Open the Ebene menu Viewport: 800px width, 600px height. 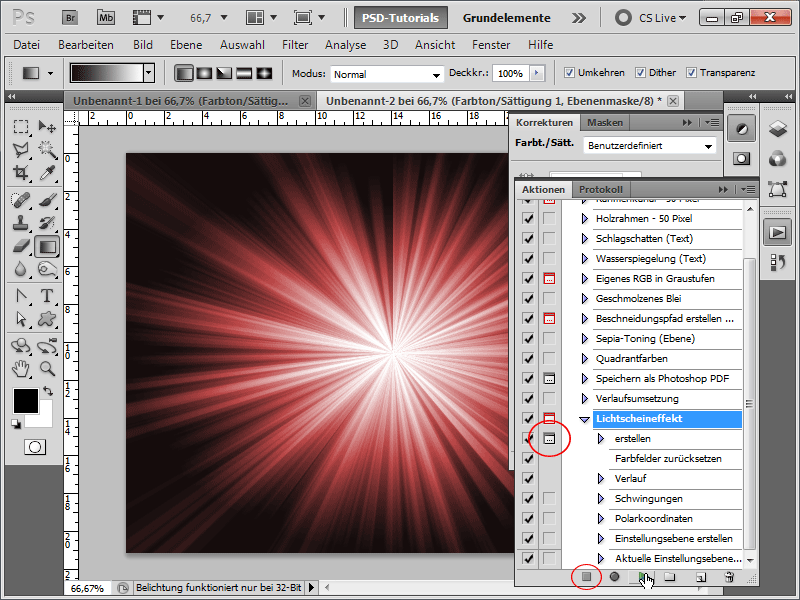(x=186, y=45)
